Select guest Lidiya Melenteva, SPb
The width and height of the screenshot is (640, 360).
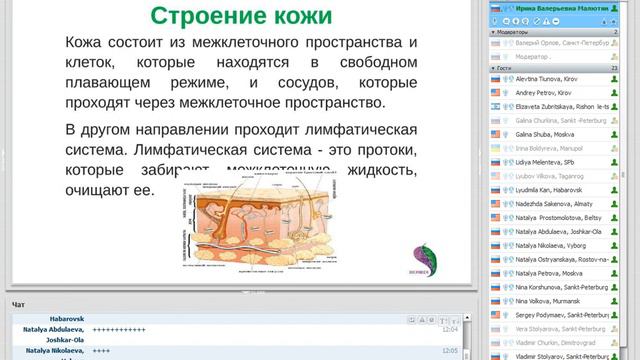coord(554,162)
